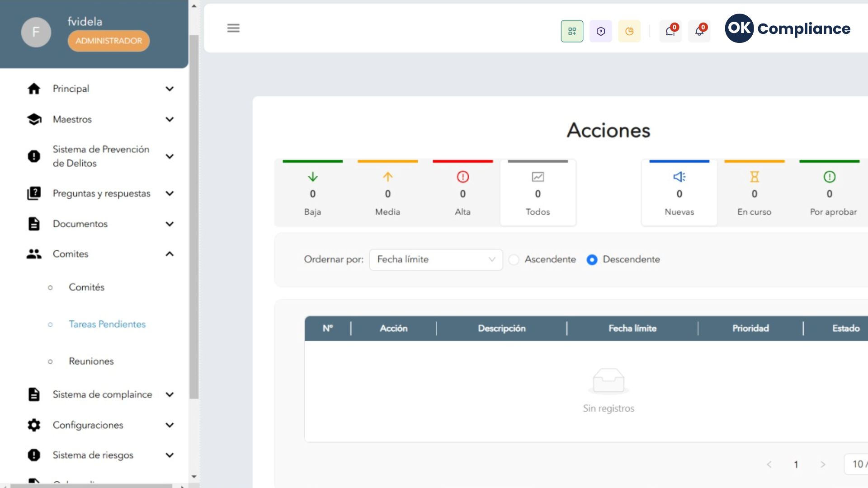The width and height of the screenshot is (868, 488).
Task: Select the Descendente radio button
Action: click(x=592, y=260)
